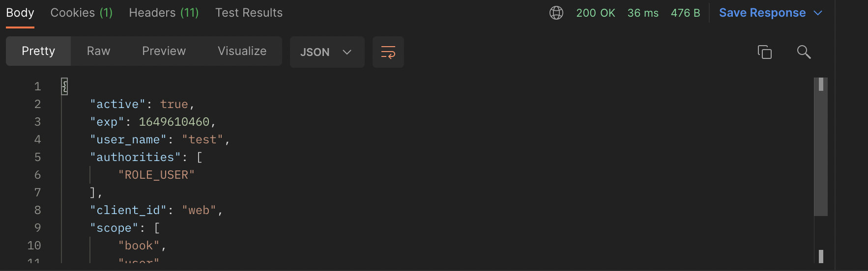Toggle line wrap icon button
This screenshot has height=271, width=868.
pyautogui.click(x=388, y=52)
